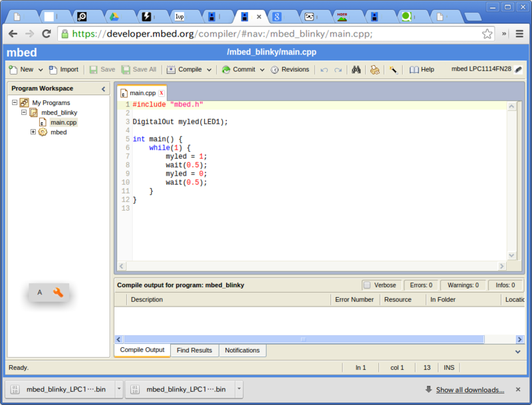Click the print icon in toolbar

coord(374,70)
